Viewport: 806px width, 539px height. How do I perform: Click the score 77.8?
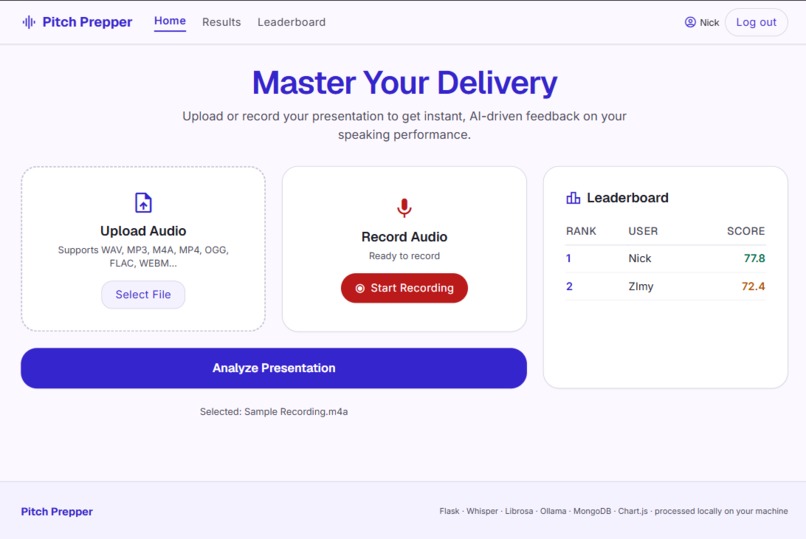pos(755,258)
